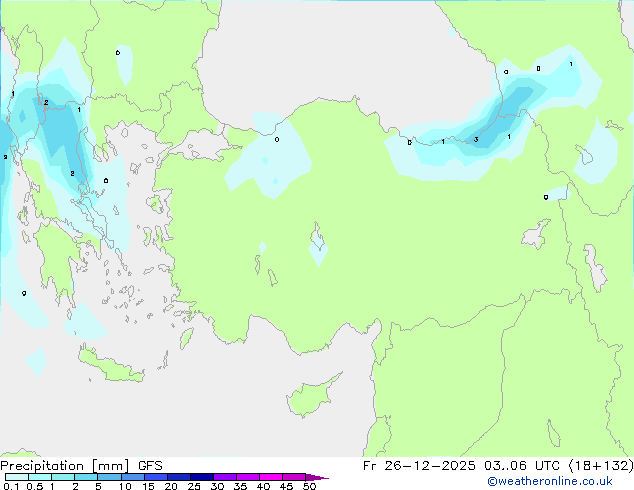The height and width of the screenshot is (490, 634).
Task: Click the '40' legend scale label
Action: pos(263,486)
